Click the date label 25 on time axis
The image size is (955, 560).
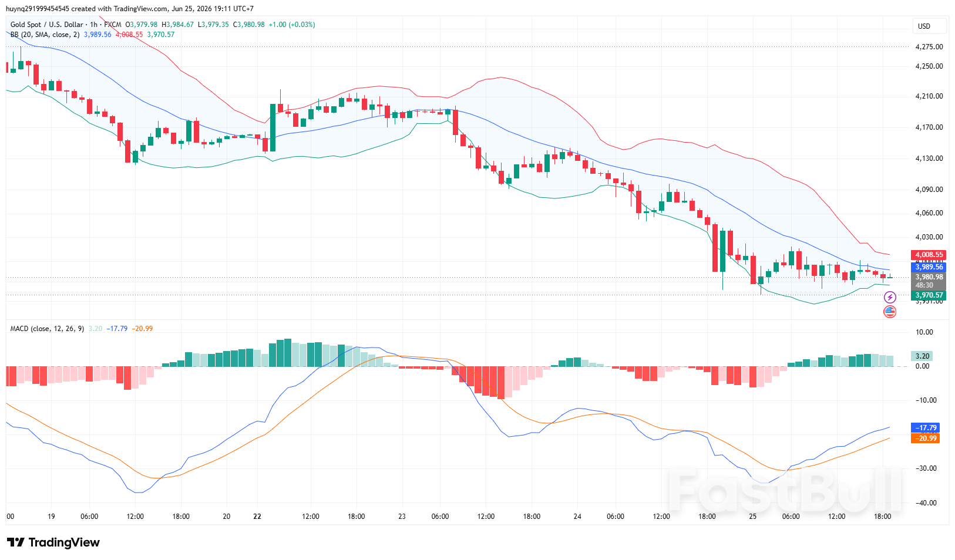click(753, 517)
